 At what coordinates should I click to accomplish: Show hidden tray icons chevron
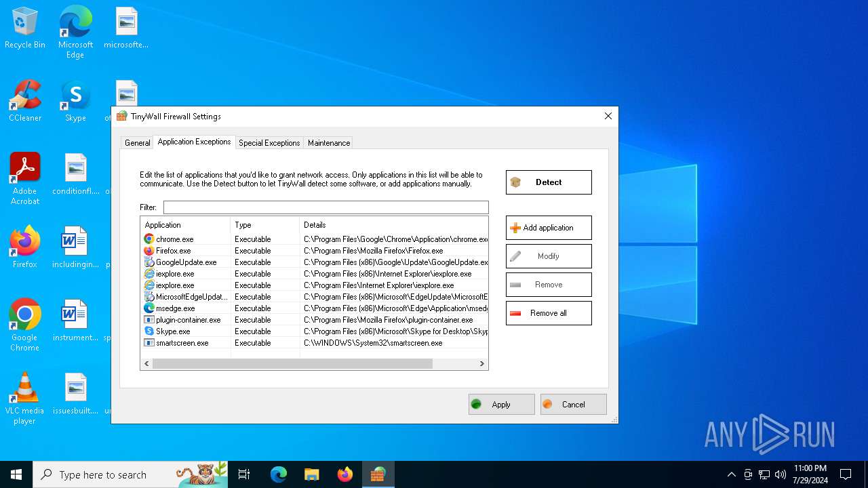(731, 474)
